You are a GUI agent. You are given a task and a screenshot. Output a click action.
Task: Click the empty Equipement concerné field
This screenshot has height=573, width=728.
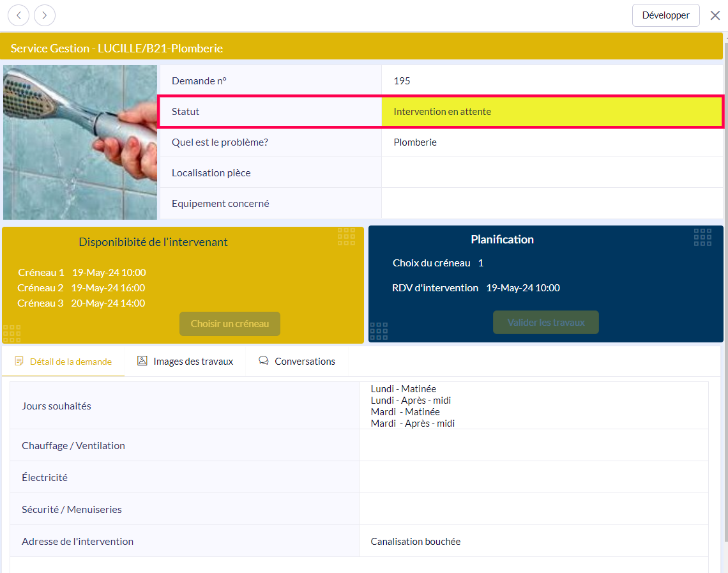click(552, 204)
